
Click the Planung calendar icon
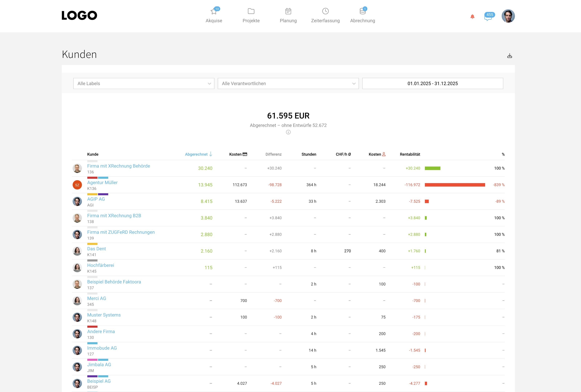[x=288, y=11]
